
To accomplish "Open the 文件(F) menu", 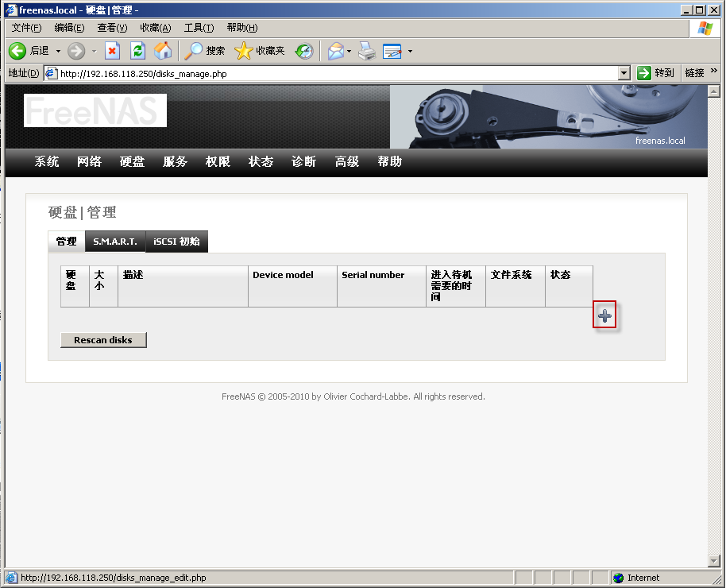I will tap(26, 28).
